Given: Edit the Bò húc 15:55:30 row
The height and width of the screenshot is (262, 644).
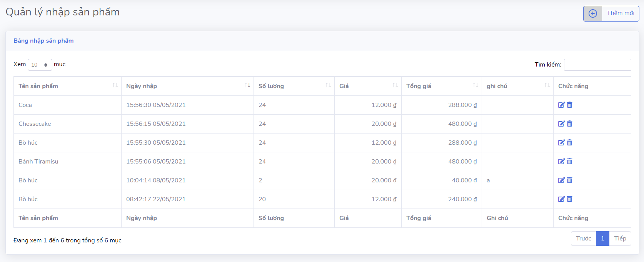Looking at the screenshot, I should (562, 142).
